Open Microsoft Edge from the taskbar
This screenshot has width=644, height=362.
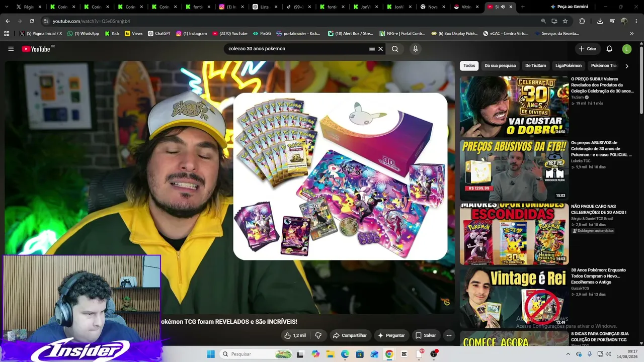tap(345, 354)
